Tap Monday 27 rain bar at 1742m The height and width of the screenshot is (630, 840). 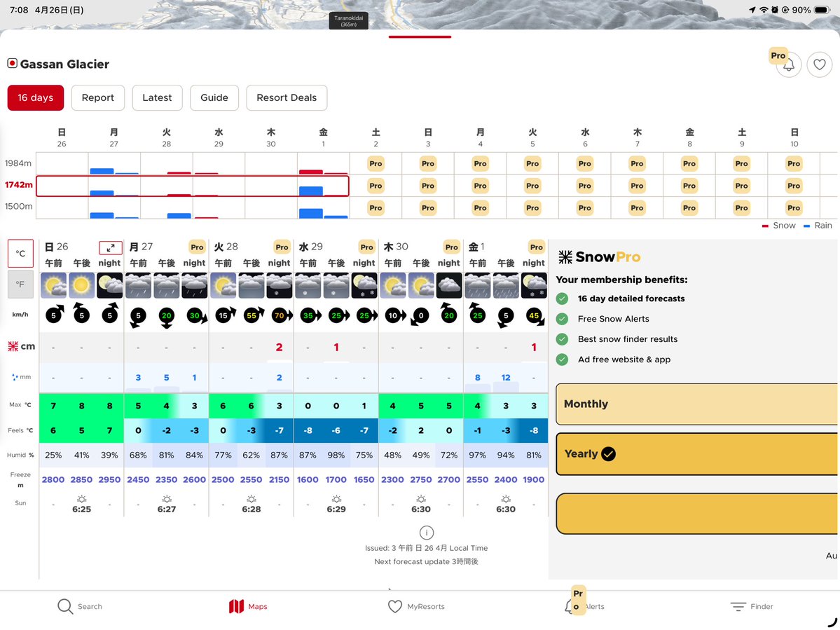point(102,193)
